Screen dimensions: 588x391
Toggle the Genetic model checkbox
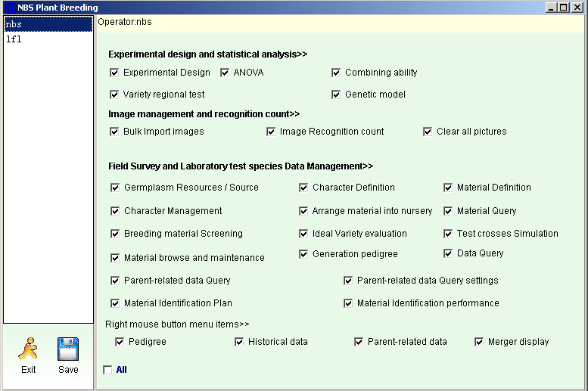(x=336, y=95)
